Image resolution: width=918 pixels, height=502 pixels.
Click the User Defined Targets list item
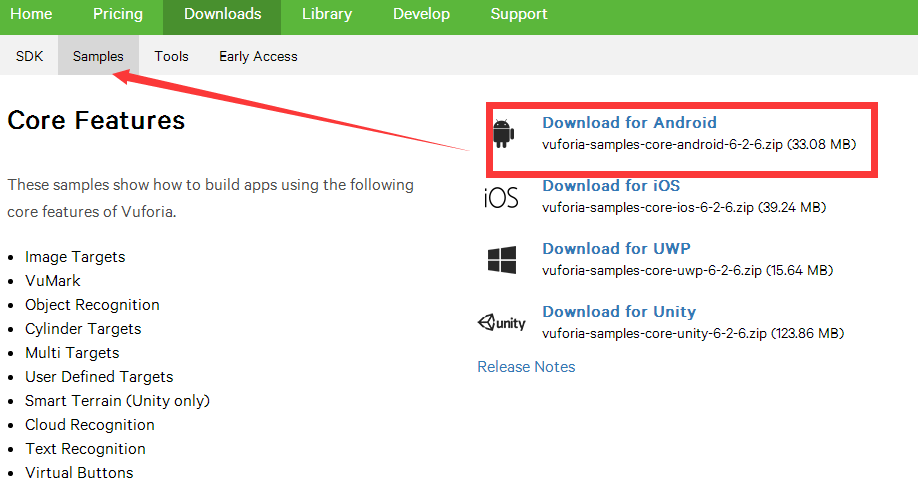tap(99, 377)
